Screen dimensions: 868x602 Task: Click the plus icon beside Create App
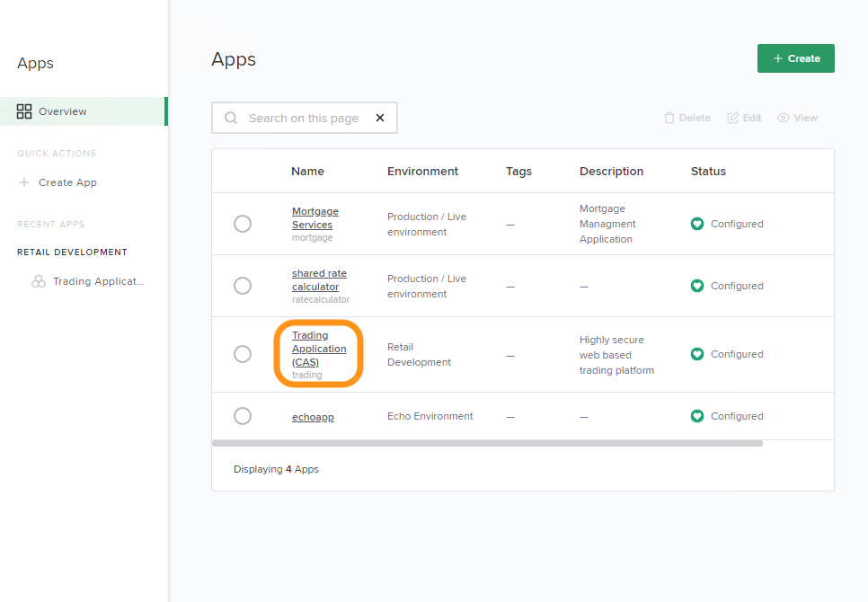pos(24,182)
